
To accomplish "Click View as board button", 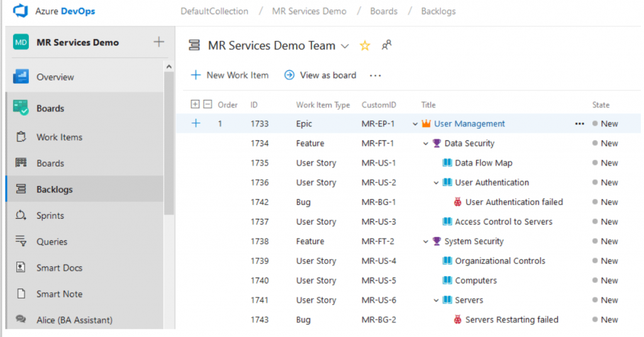I will point(320,75).
